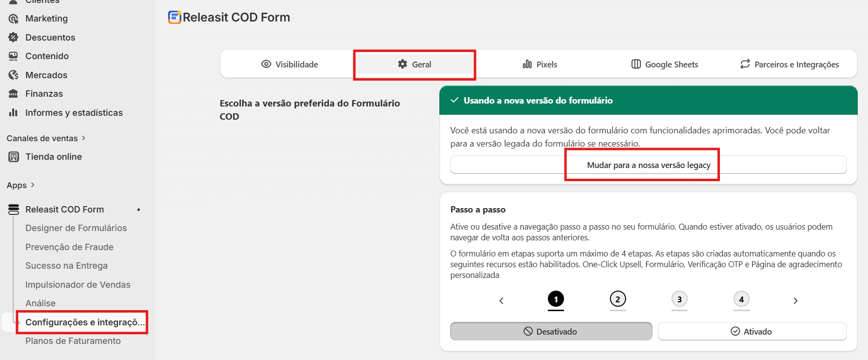868x360 pixels.
Task: Open Designer de Formulários page
Action: [x=76, y=228]
